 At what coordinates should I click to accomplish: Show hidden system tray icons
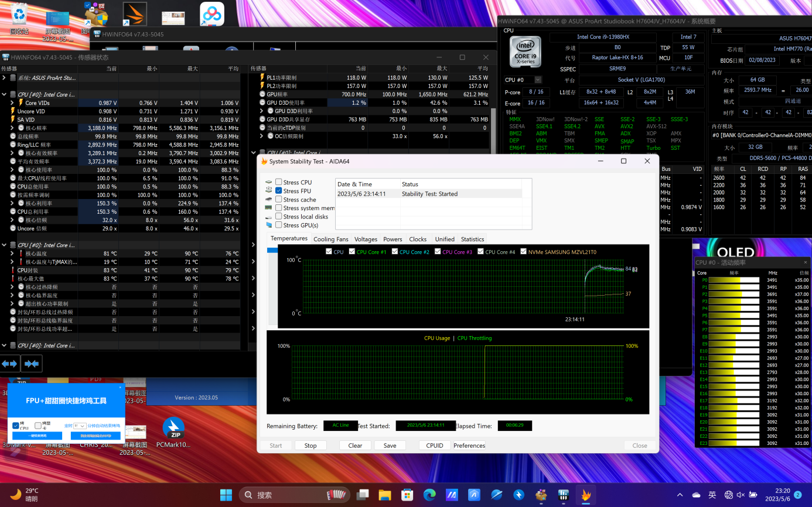coord(680,495)
